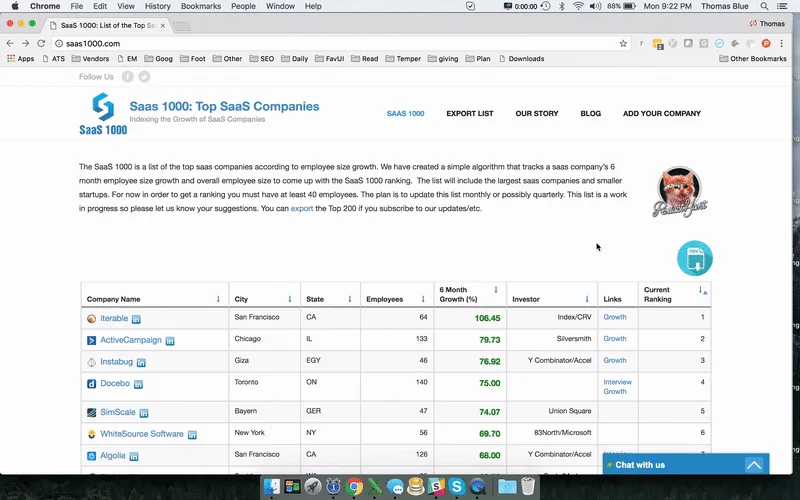Go back using the browser arrow
This screenshot has width=800, height=500.
click(x=10, y=43)
